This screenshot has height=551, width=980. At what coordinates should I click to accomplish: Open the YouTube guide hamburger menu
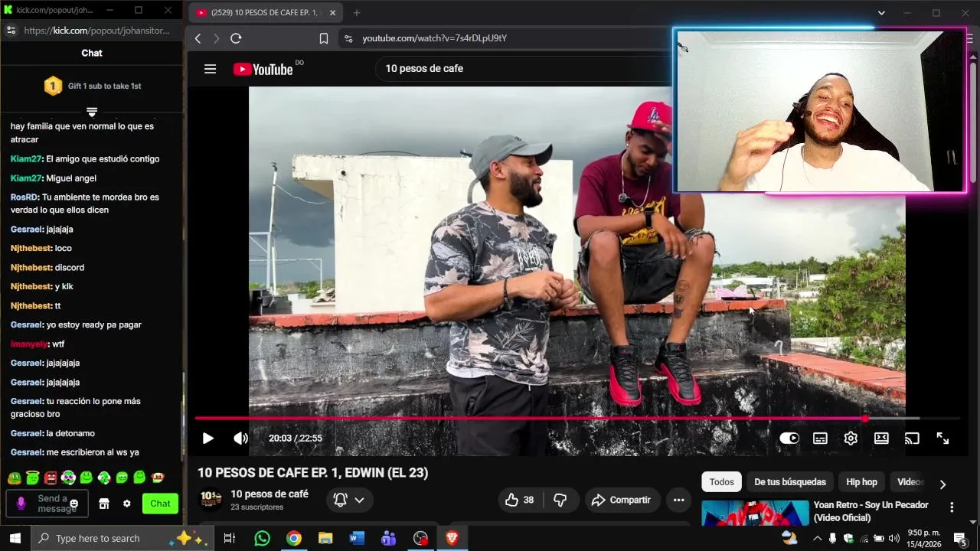pyautogui.click(x=210, y=69)
